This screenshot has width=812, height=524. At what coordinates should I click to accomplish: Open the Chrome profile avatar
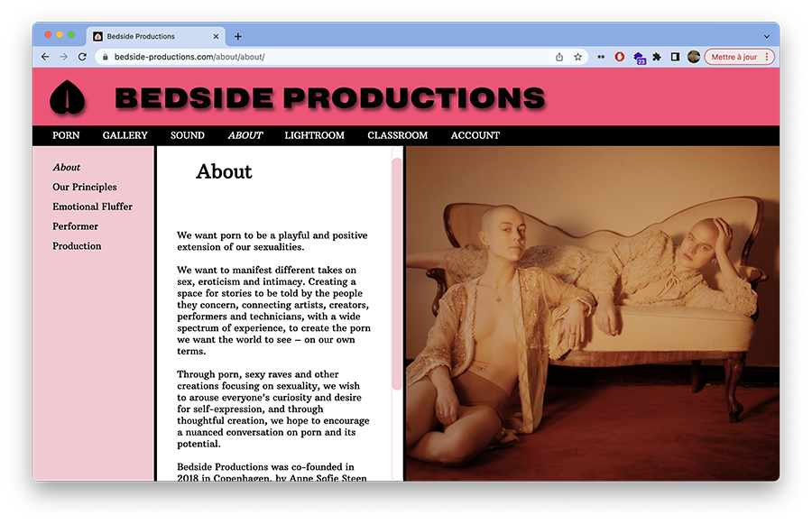coord(694,57)
